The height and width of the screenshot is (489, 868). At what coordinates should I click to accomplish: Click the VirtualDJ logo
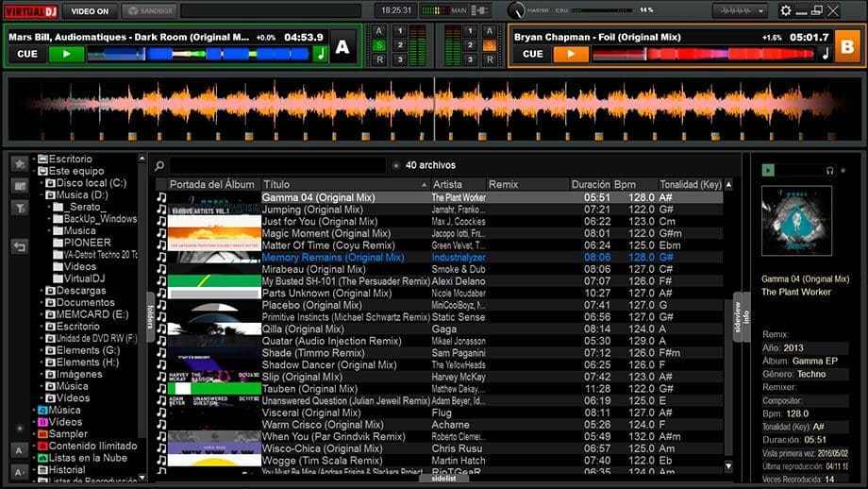tap(31, 11)
